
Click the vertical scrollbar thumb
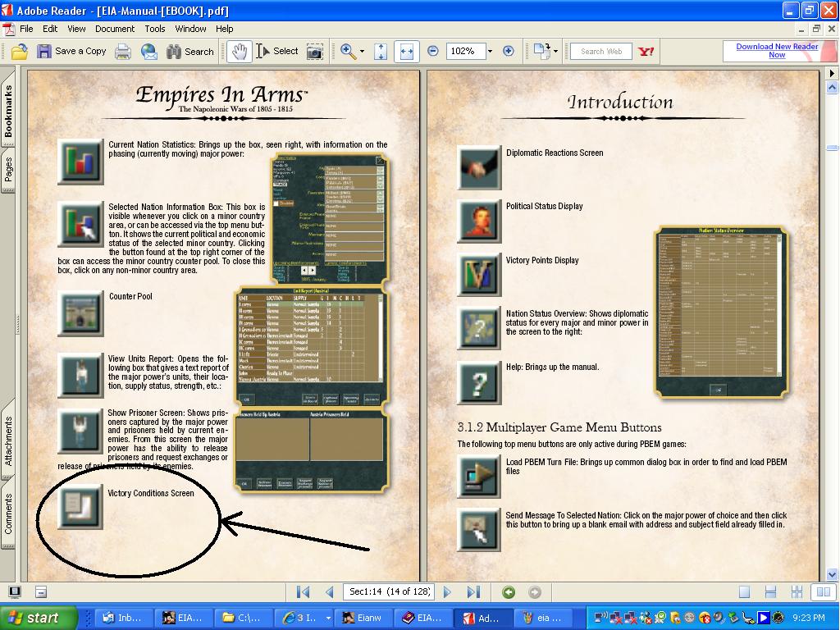pos(833,148)
